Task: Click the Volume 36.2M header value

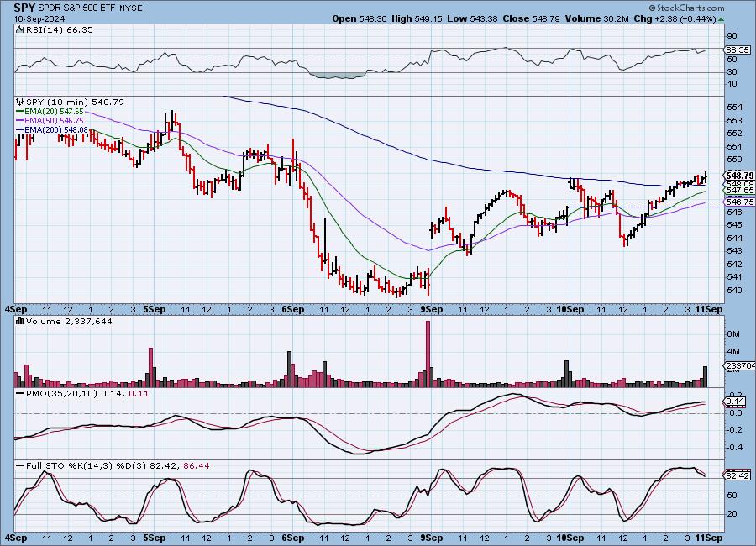Action: pyautogui.click(x=596, y=18)
